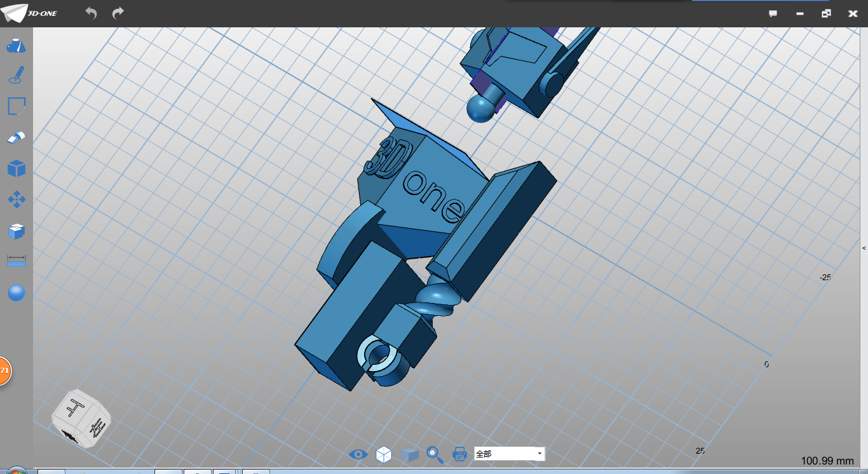Click the orange 71 badge circle
Screen dimensions: 868x474
pyautogui.click(x=4, y=370)
